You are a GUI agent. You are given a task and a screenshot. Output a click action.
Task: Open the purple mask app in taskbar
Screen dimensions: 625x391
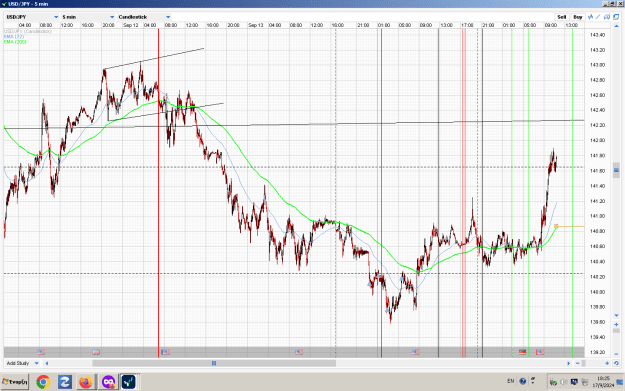coord(108,382)
